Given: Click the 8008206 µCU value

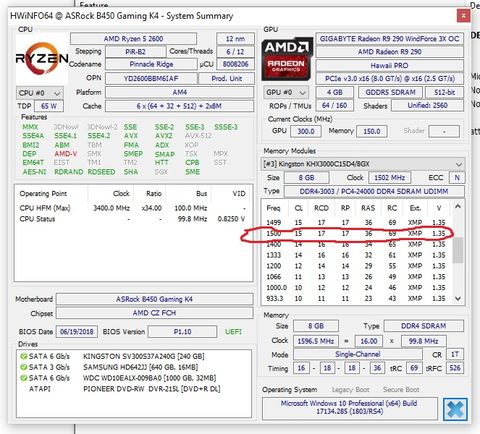Looking at the screenshot, I should 235,64.
